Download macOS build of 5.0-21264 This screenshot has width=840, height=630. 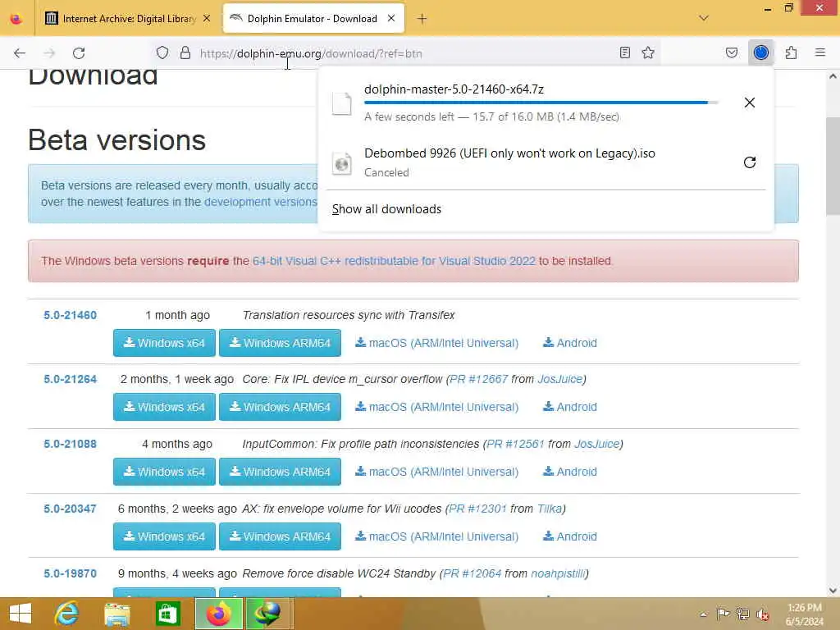[x=436, y=407]
